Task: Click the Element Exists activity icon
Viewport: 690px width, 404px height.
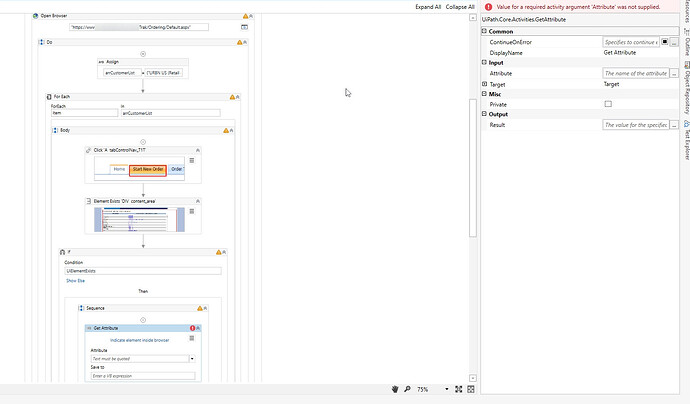Action: coord(88,201)
